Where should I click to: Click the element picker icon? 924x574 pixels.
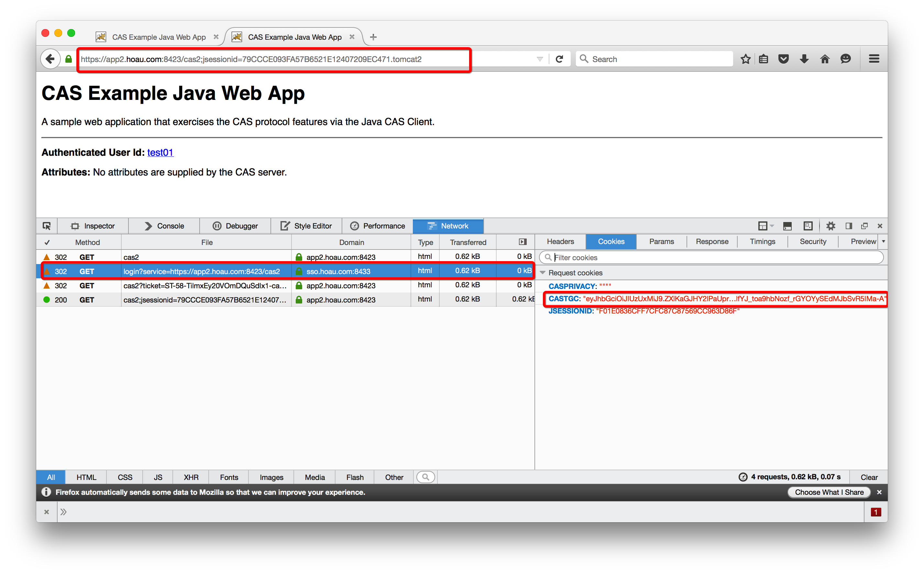click(47, 226)
